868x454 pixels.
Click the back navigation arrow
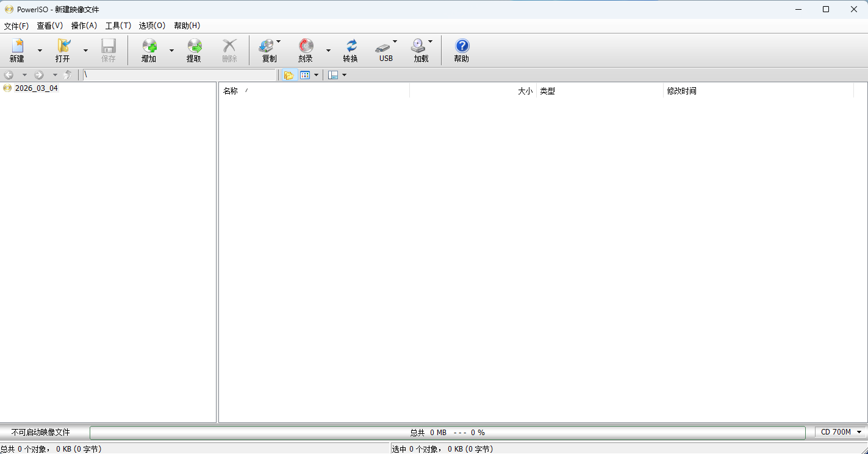[x=9, y=75]
